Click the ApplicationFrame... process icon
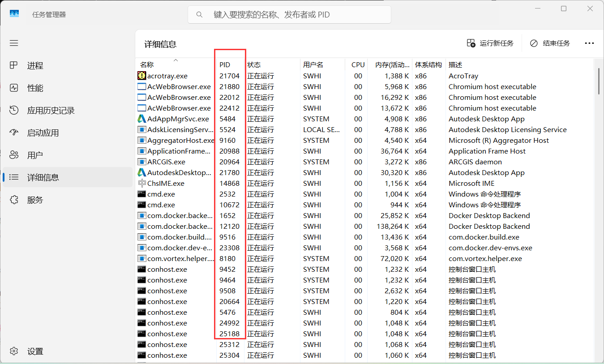 coord(141,151)
